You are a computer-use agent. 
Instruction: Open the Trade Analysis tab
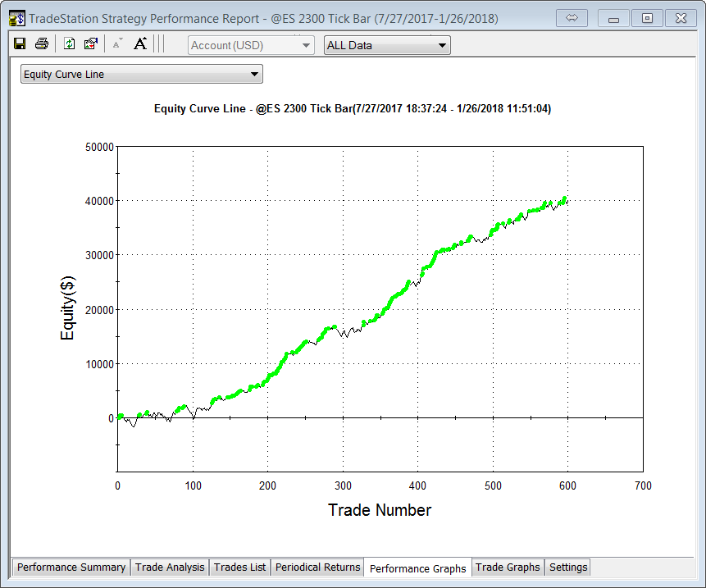[x=170, y=567]
